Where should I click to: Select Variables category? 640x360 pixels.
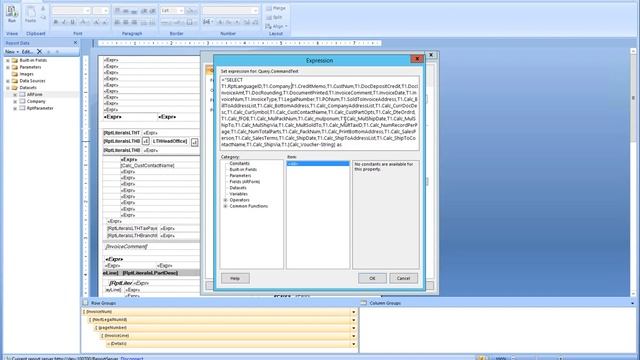tap(238, 194)
